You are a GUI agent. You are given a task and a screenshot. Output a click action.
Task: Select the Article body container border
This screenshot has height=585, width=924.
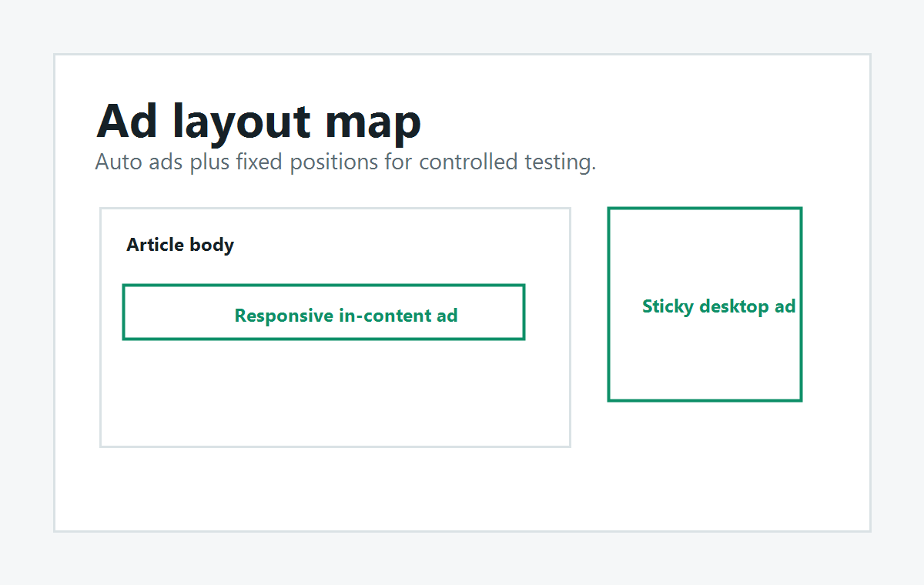(101, 327)
